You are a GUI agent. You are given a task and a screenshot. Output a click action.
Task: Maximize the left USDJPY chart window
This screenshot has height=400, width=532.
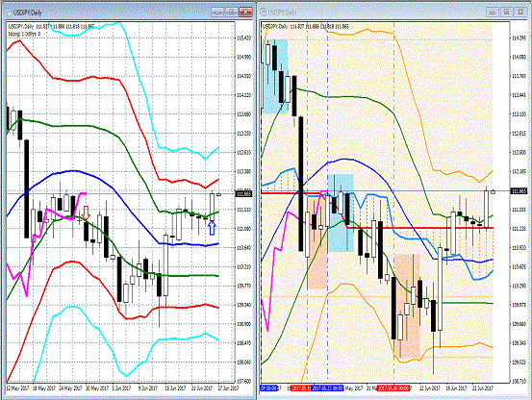click(232, 12)
